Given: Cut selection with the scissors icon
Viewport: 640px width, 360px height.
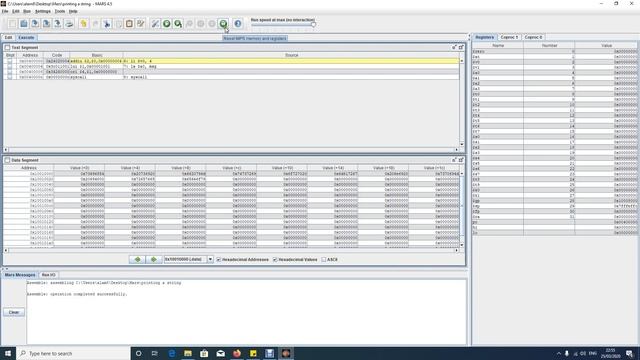Looking at the screenshot, I should (107, 24).
